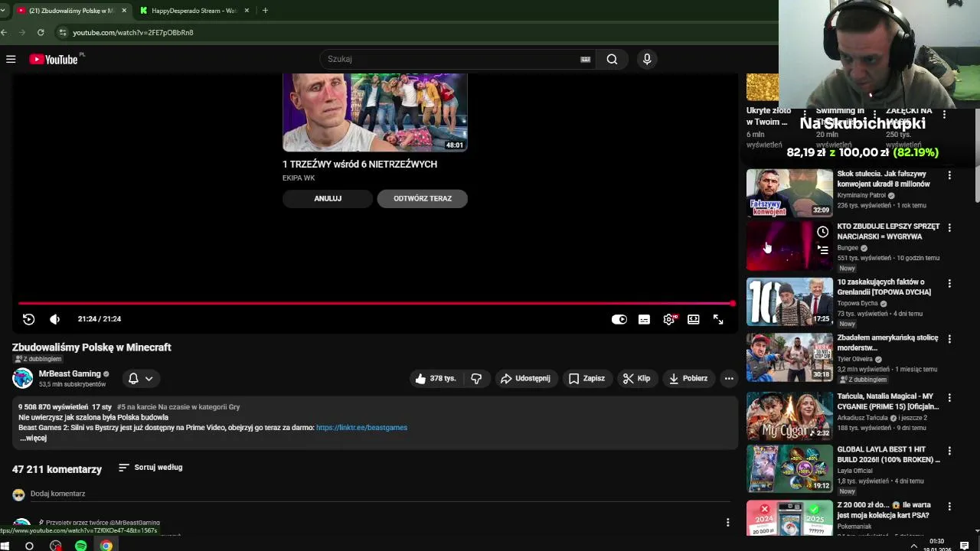This screenshot has height=551, width=980.
Task: Open a new browser tab
Action: pyautogui.click(x=265, y=11)
